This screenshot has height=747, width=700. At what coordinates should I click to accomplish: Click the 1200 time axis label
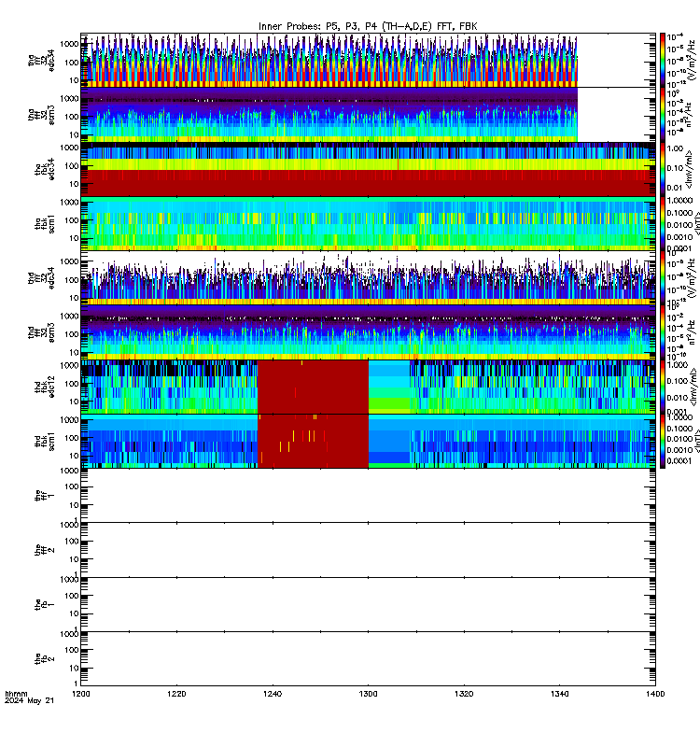81,694
